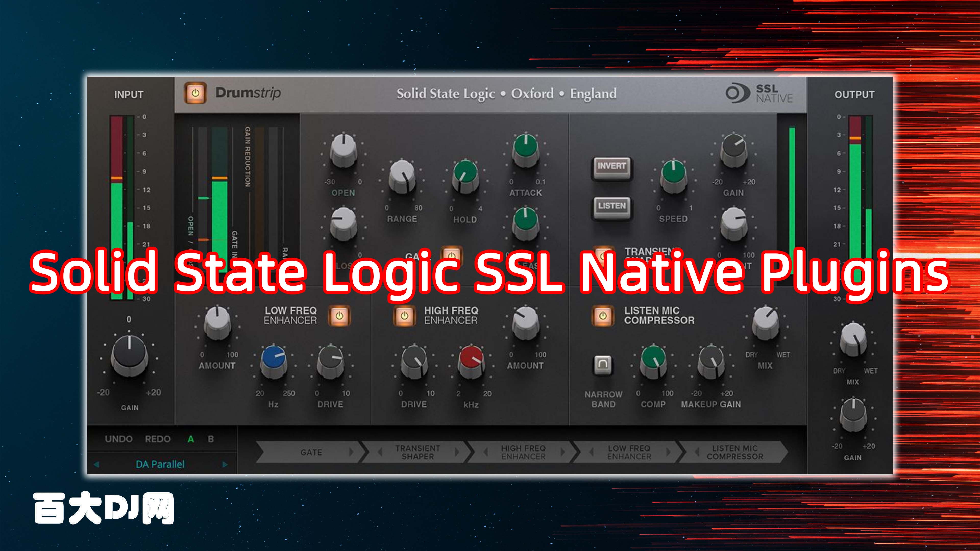Move LOW FREQ ENHANCER block left
This screenshot has height=551, width=980.
tap(591, 452)
